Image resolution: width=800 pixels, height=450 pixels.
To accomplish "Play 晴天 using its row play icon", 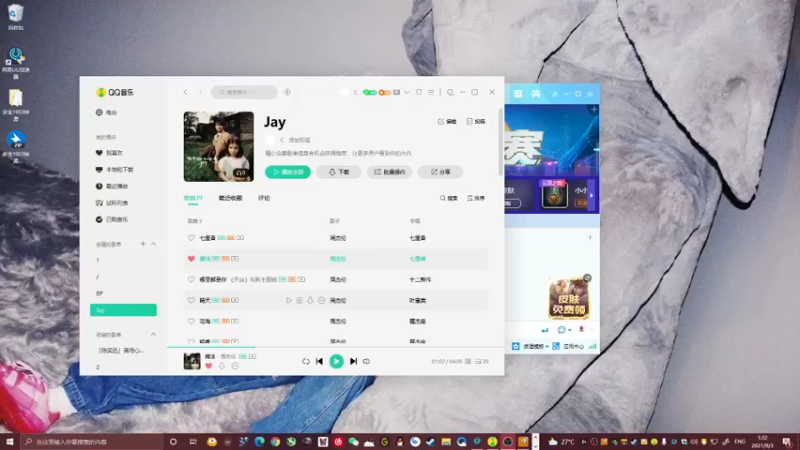I will coord(289,301).
